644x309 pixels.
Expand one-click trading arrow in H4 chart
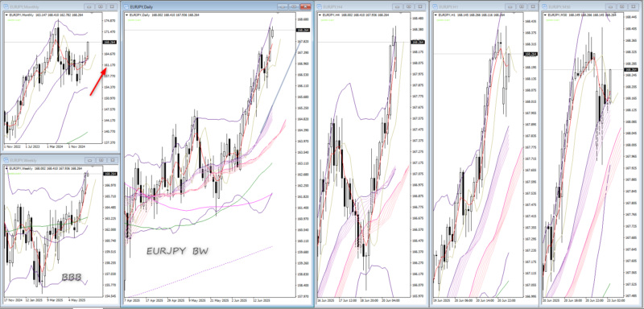320,14
